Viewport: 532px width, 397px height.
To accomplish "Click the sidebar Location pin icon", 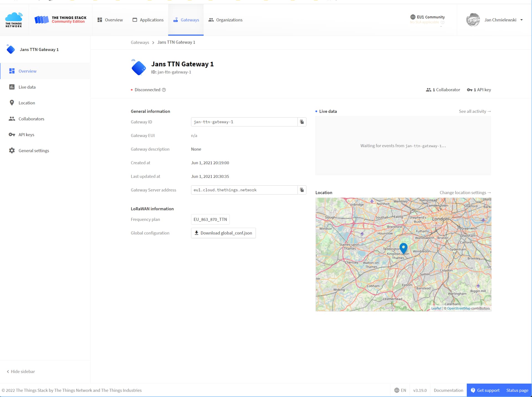I will coord(12,103).
